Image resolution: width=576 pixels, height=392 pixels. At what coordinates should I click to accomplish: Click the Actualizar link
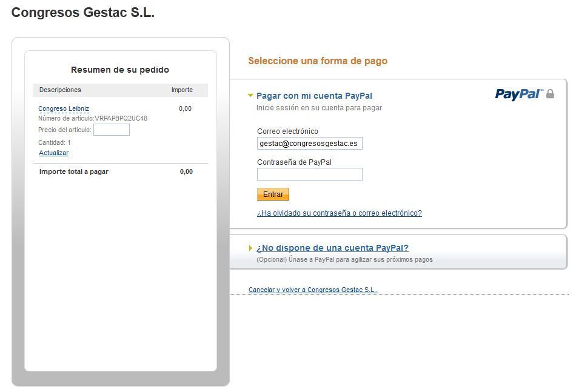(x=53, y=153)
